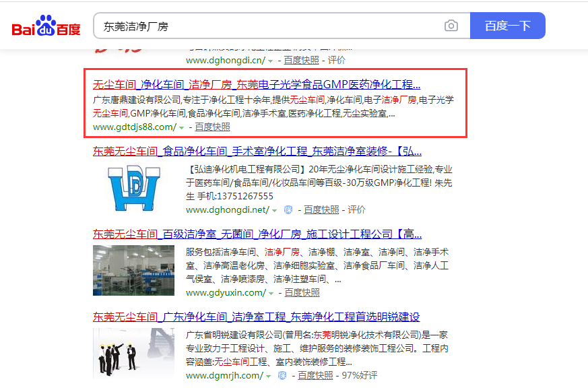Screen dimensions: 588x392
Task: Click the 百度一下 search button
Action: 507,26
